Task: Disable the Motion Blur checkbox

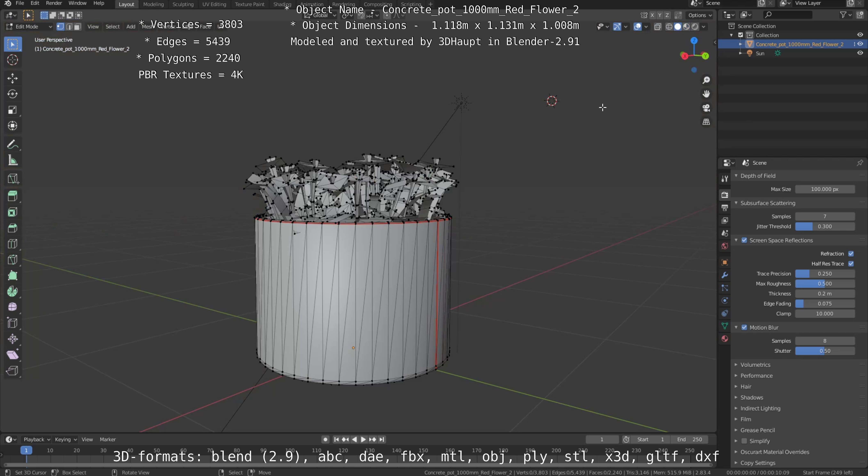Action: [x=744, y=327]
